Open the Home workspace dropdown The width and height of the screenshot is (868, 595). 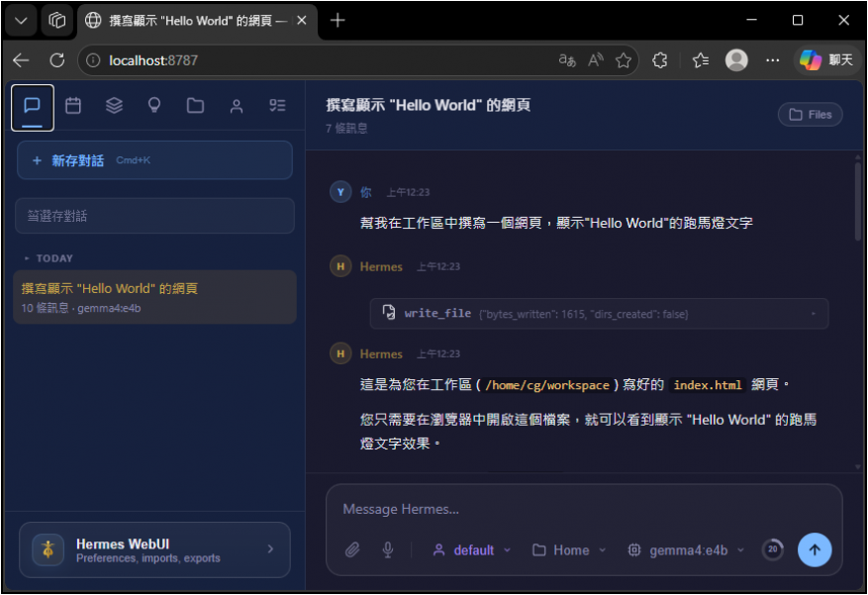click(x=569, y=550)
